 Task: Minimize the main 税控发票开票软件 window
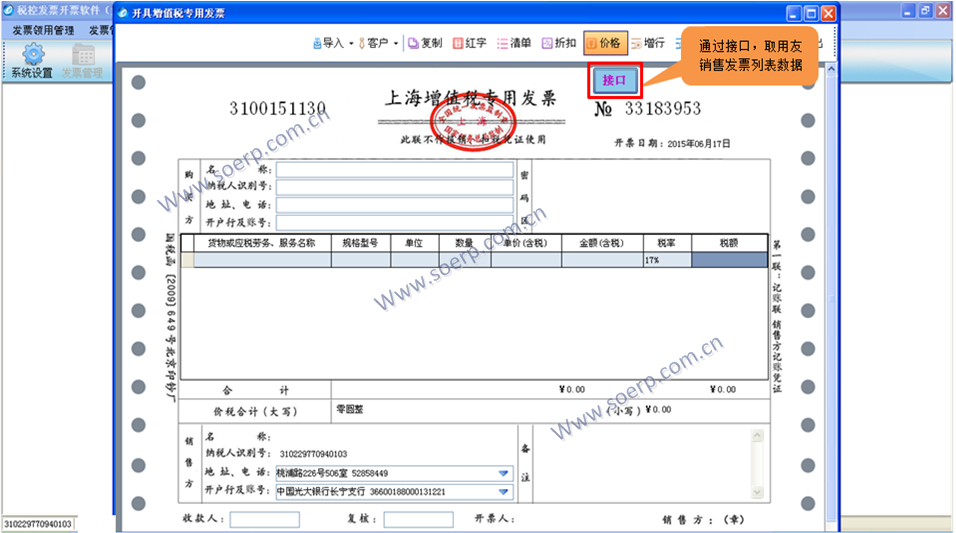coord(908,10)
